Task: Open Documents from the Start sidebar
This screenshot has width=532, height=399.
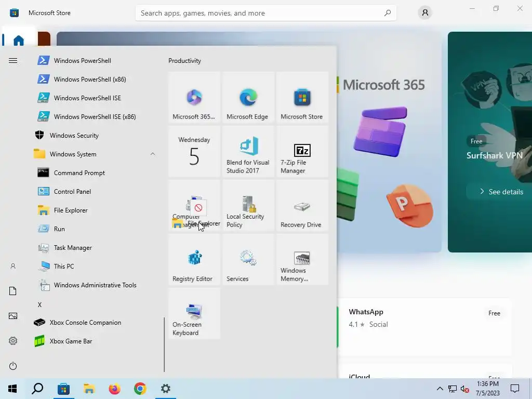Action: pos(13,291)
